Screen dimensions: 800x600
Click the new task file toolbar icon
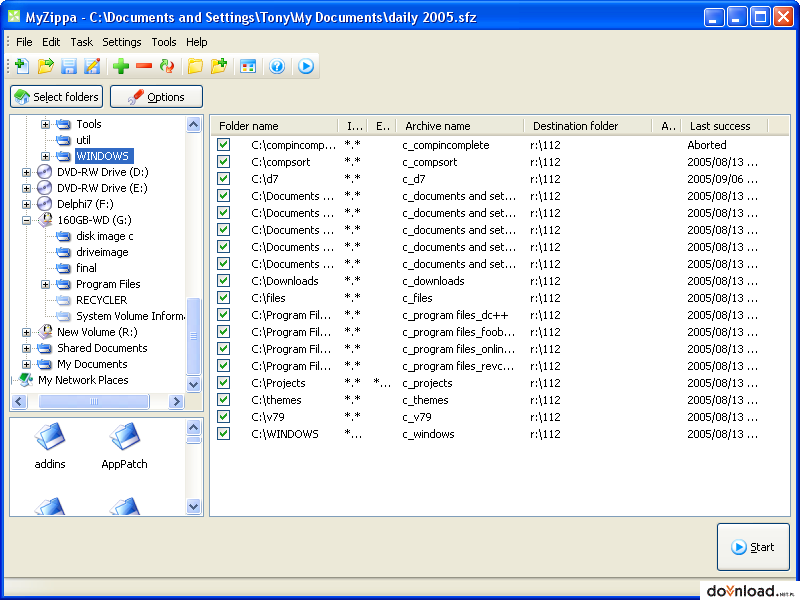[22, 66]
